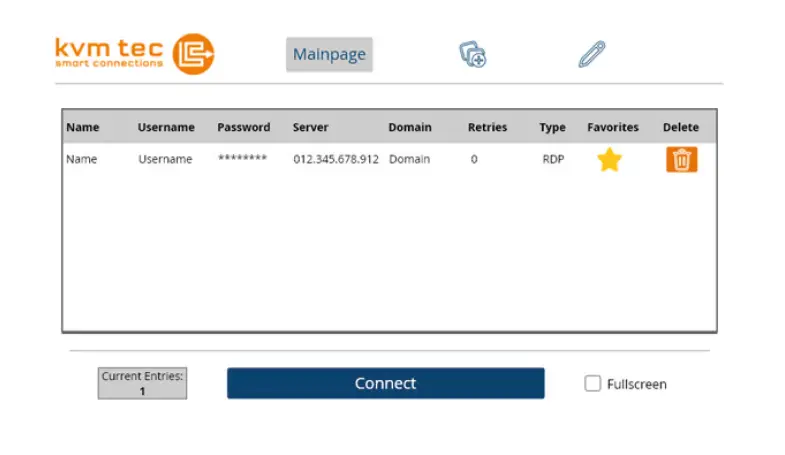Select the Name column header
Viewport: 785px width, 455px height.
point(83,127)
